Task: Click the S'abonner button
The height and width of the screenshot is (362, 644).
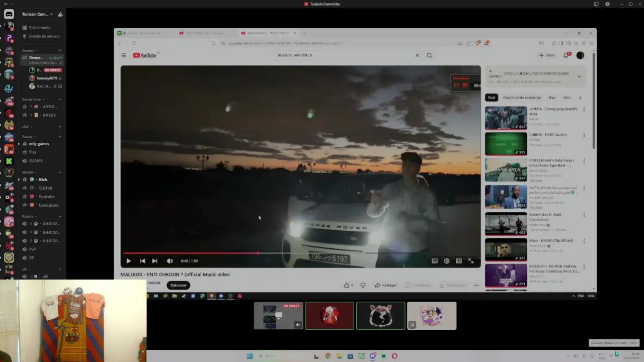Action: [178, 285]
